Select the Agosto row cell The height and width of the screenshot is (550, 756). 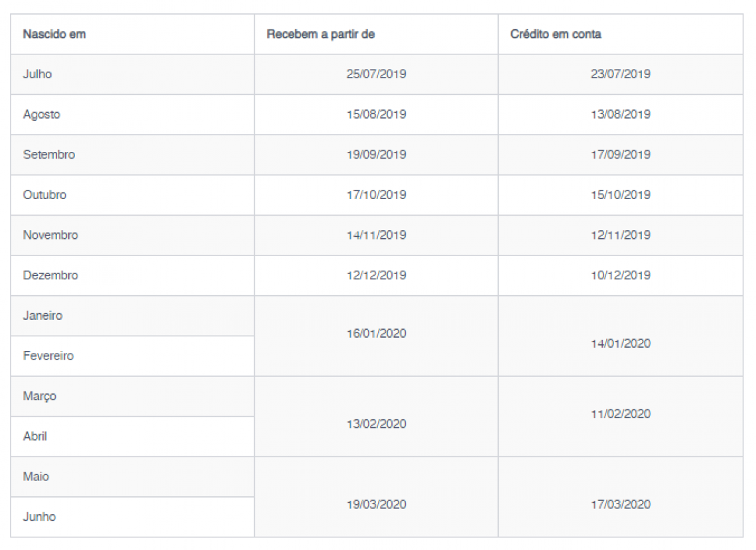click(x=41, y=114)
